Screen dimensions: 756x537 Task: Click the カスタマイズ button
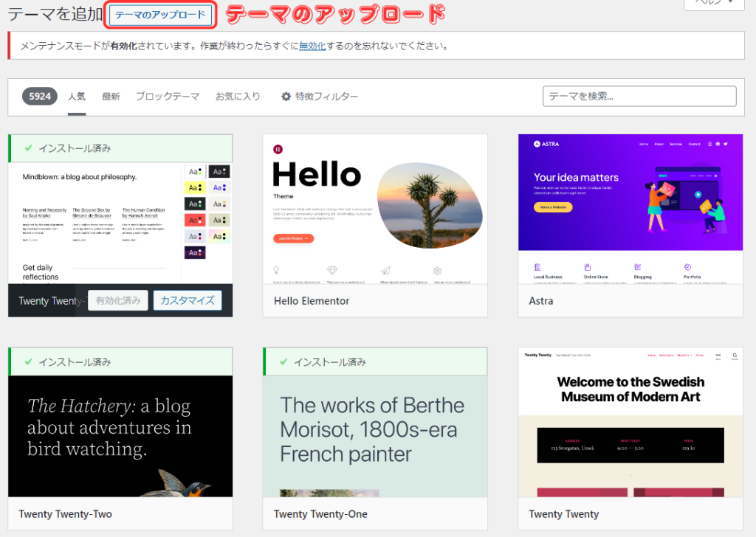(x=188, y=300)
